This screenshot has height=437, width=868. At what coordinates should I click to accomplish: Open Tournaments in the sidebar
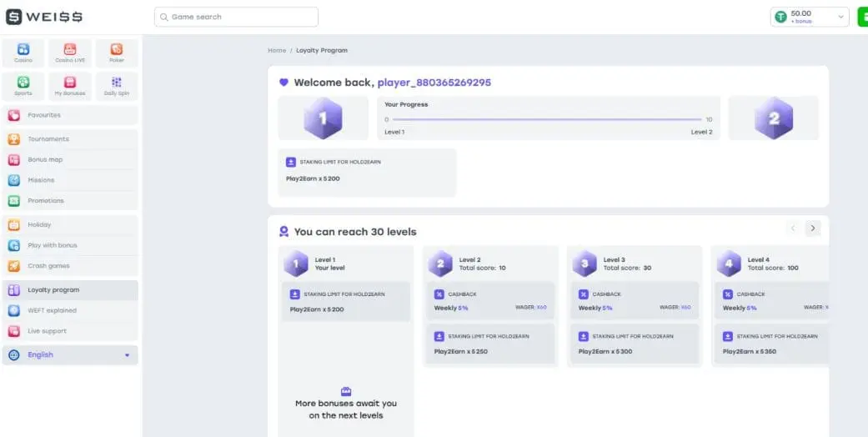tap(48, 139)
